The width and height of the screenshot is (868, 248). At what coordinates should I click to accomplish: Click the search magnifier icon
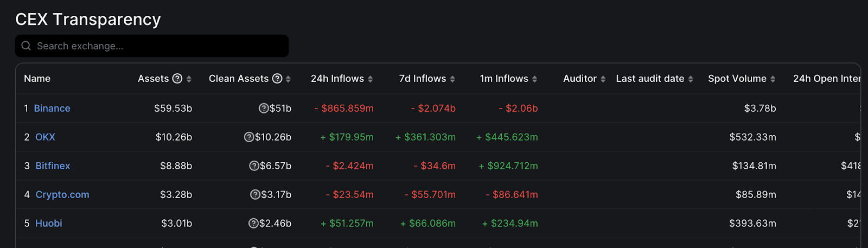tap(26, 46)
